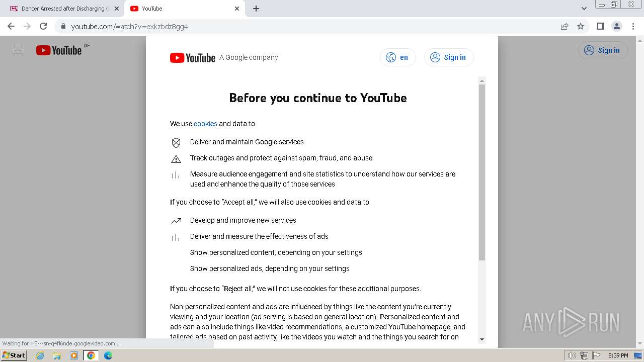
Task: Click the browser forward arrow
Action: 27,26
